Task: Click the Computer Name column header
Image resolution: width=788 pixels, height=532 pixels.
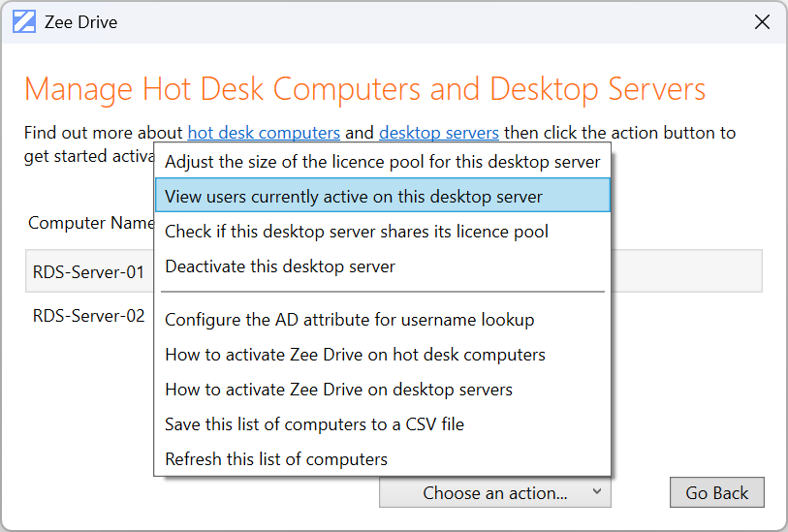Action: point(91,223)
